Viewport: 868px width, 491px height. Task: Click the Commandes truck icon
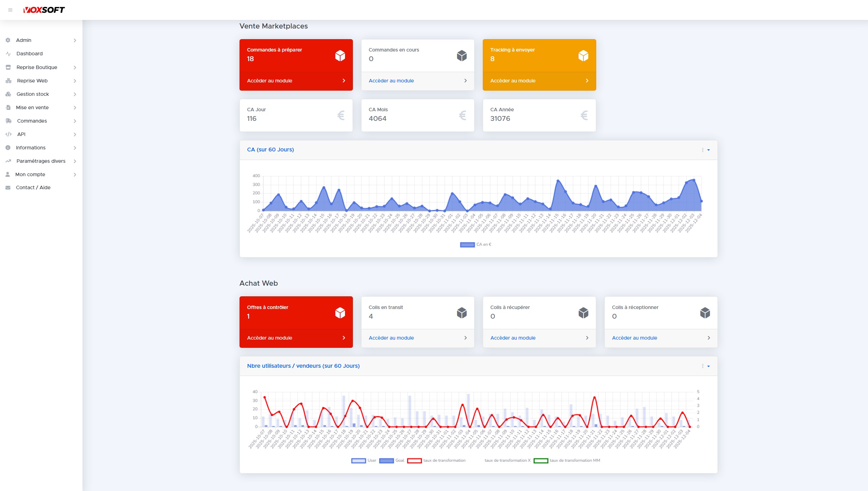click(9, 121)
